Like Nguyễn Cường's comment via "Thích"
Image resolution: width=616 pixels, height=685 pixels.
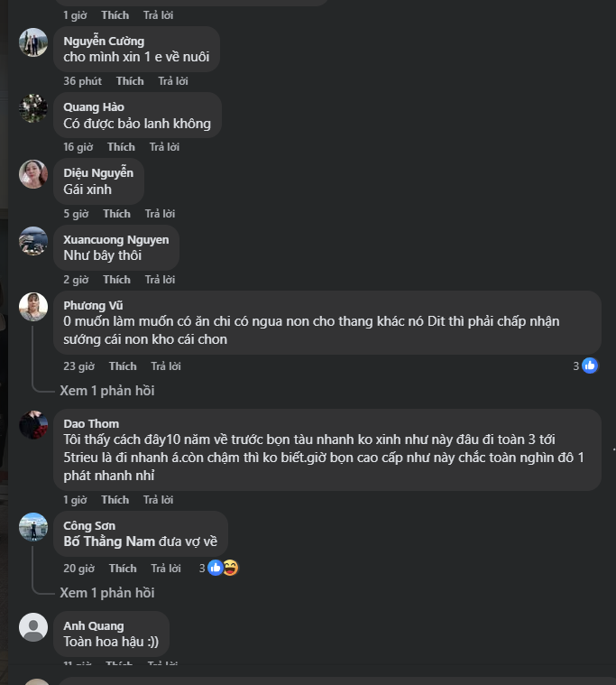tap(130, 81)
